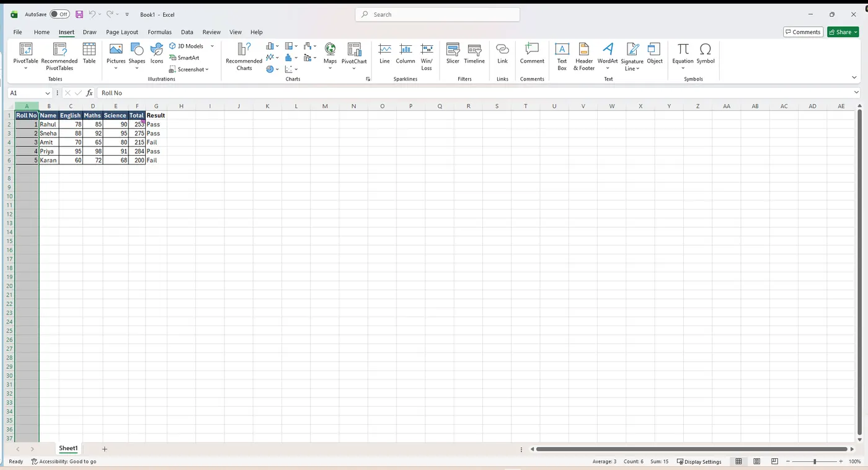868x470 pixels.
Task: Click the Save icon in title bar
Action: coord(79,14)
